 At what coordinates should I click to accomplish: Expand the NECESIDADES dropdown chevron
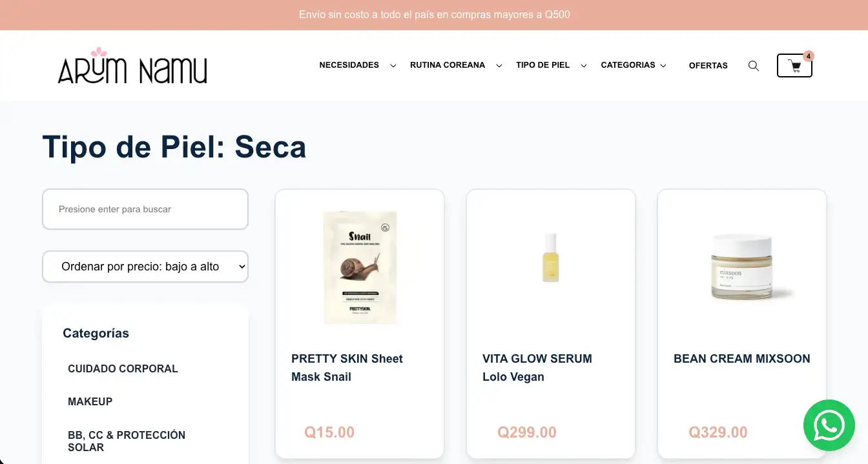(393, 65)
